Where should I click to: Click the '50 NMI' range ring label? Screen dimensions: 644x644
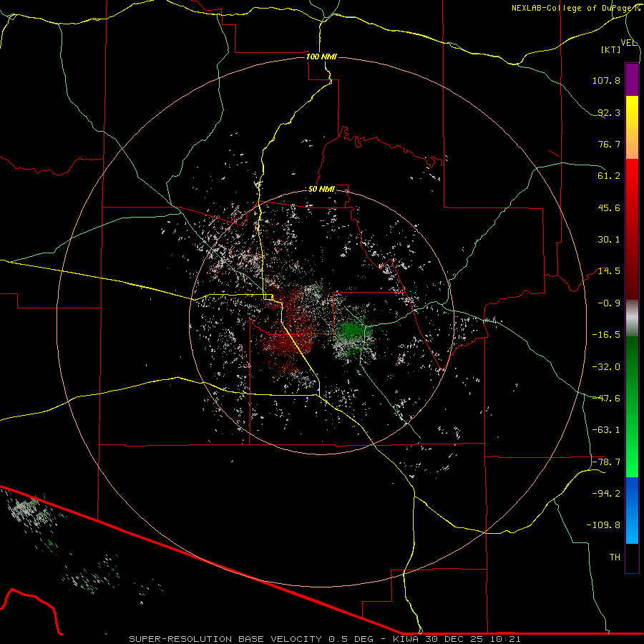pos(321,189)
